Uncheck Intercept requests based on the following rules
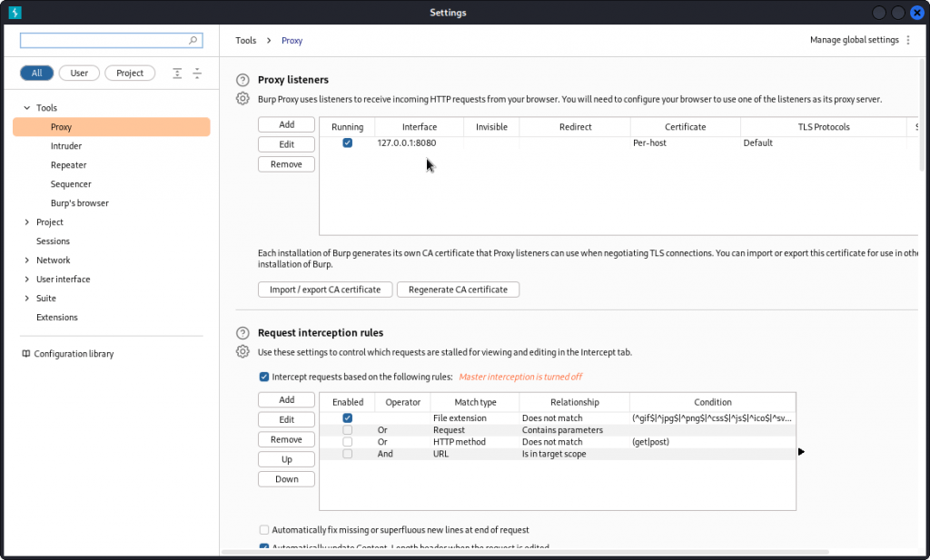 (x=263, y=377)
